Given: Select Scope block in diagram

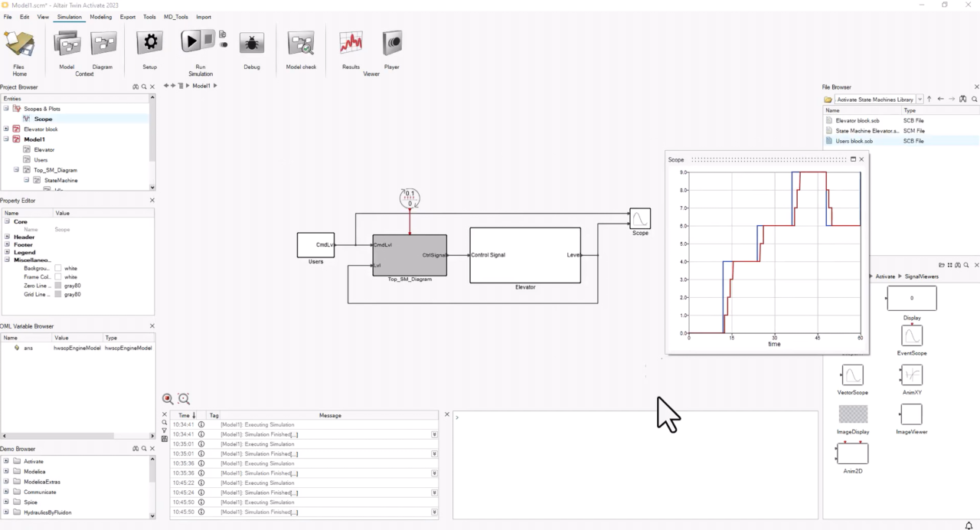Looking at the screenshot, I should point(640,218).
